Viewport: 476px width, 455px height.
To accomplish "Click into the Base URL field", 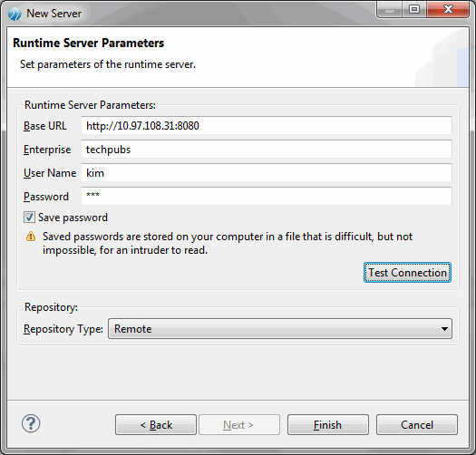I will coord(267,126).
